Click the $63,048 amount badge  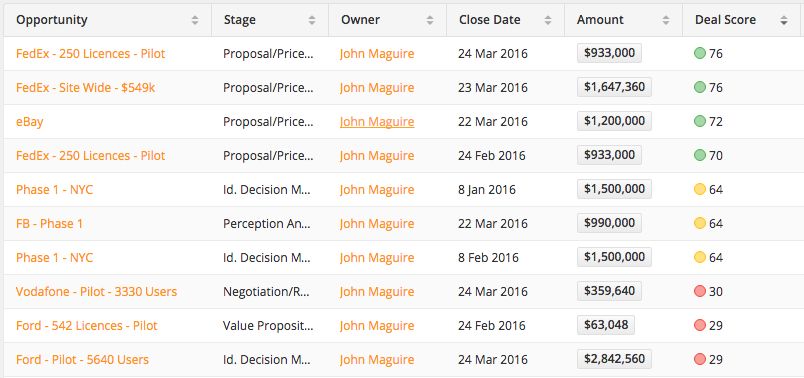[x=606, y=325]
